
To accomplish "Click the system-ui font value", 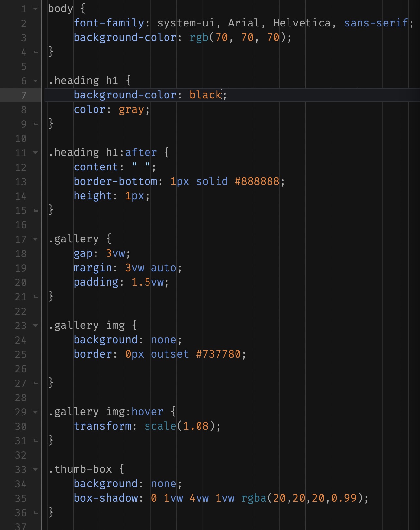I will click(186, 23).
